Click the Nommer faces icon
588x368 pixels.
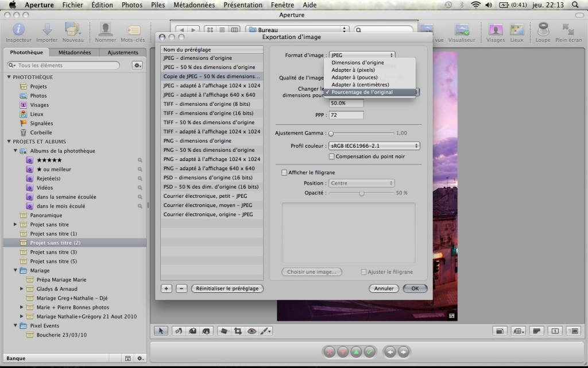coord(106,29)
